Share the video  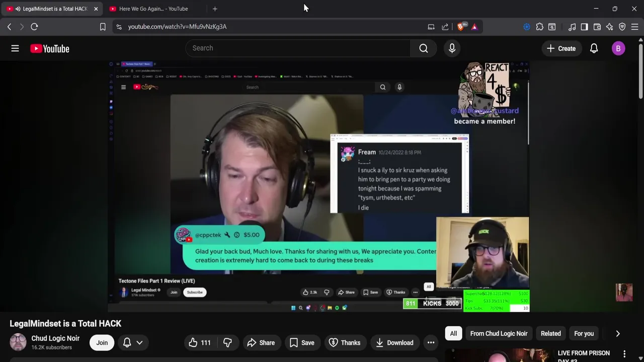pyautogui.click(x=261, y=343)
